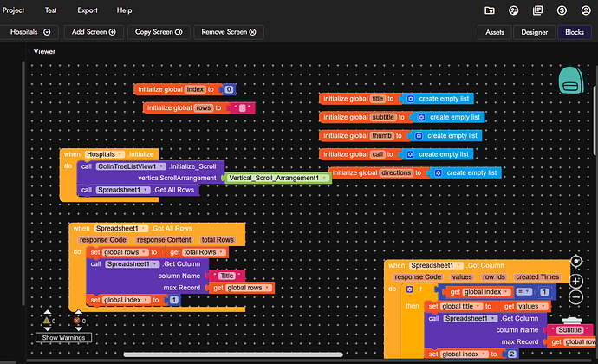Click the vertical workspace scrollbar

(x=595, y=120)
